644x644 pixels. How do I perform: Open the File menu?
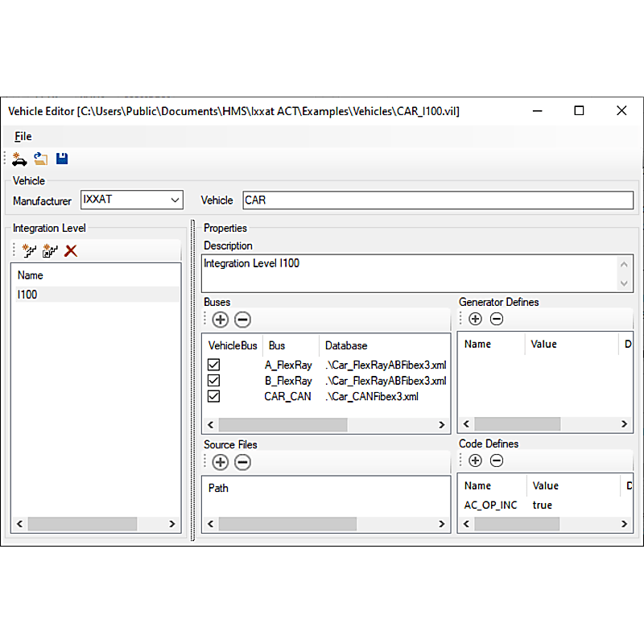click(23, 136)
